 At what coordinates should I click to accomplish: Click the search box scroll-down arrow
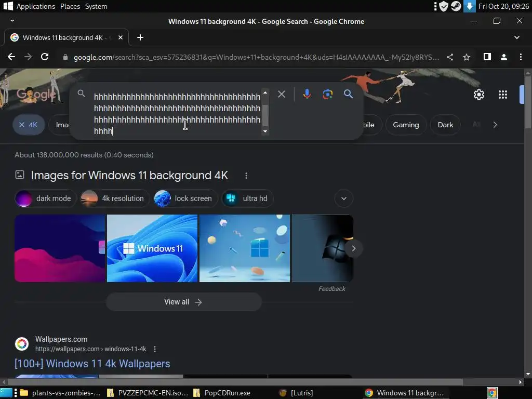pos(265,131)
